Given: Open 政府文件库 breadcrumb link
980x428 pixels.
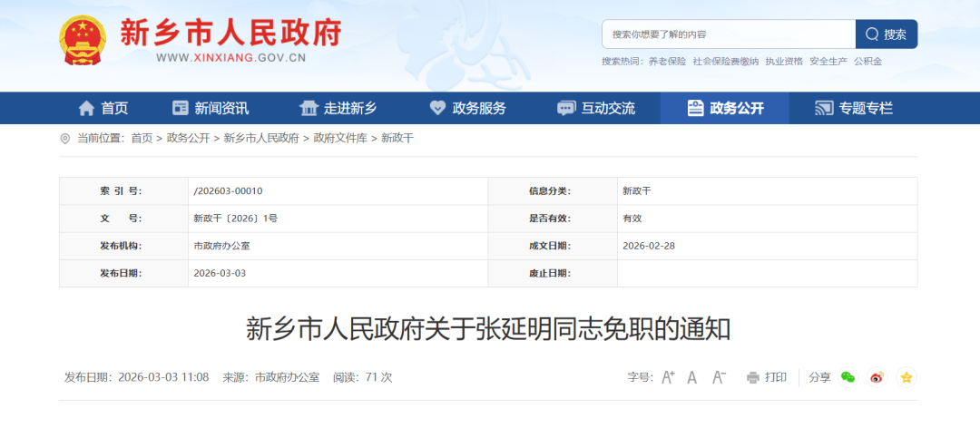Looking at the screenshot, I should tap(340, 138).
